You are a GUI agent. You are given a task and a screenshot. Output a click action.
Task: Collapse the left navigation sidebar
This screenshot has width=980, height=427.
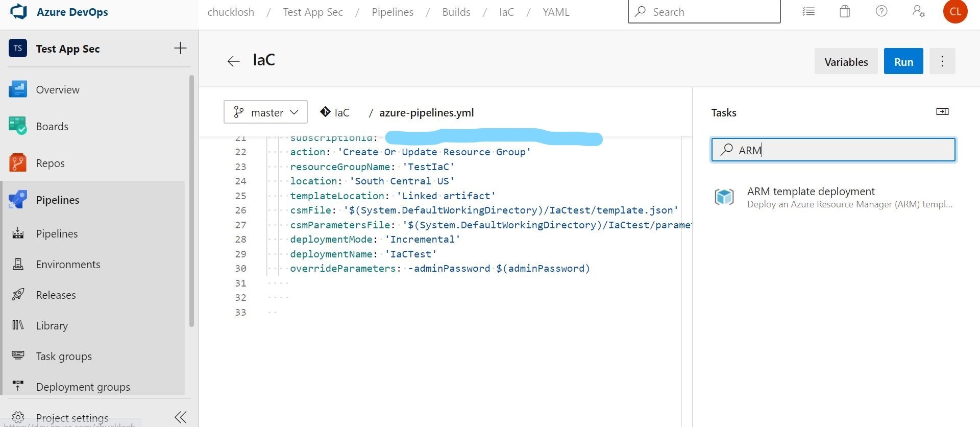[x=181, y=417]
